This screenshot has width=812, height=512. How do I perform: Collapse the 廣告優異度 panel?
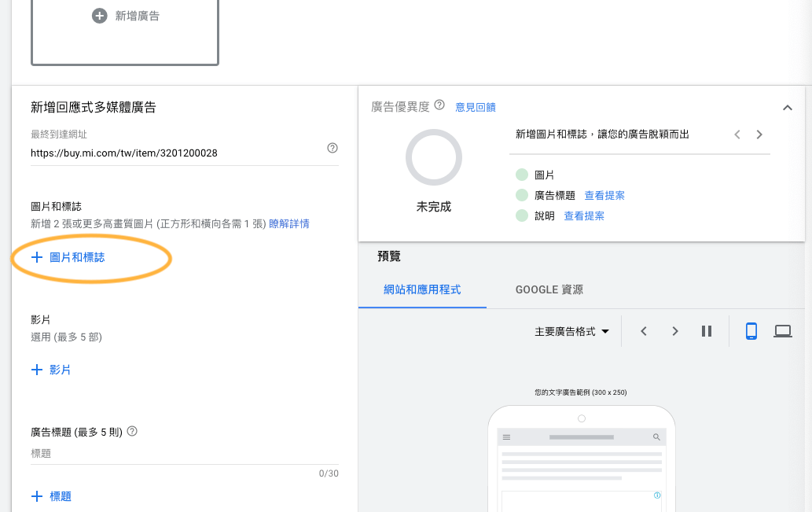(787, 108)
